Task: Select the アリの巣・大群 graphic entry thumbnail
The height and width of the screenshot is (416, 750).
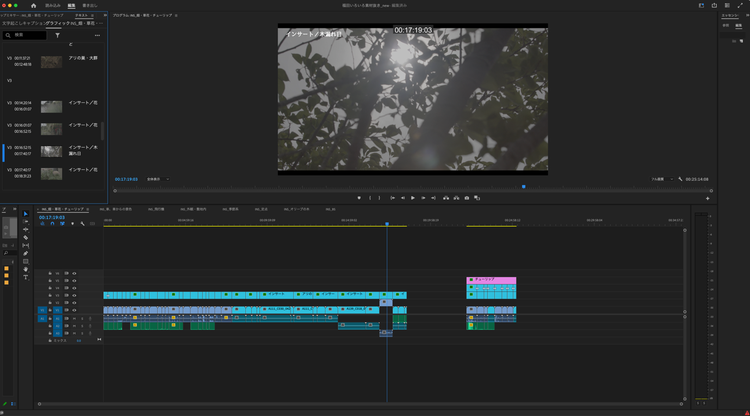Action: pos(51,62)
